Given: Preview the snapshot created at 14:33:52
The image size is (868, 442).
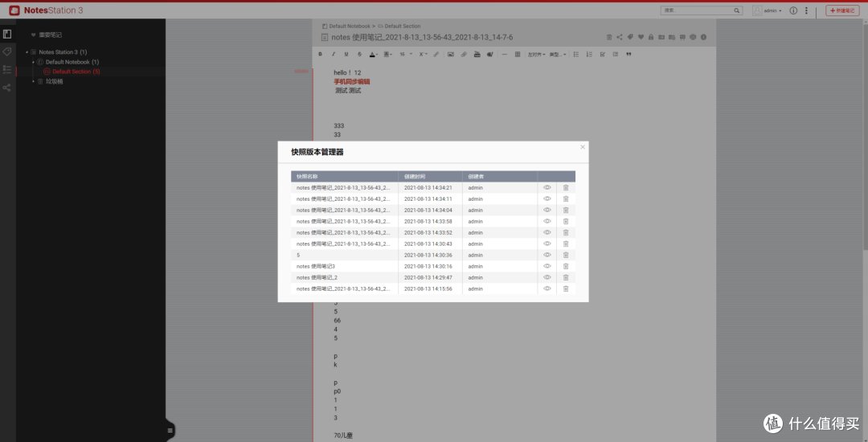Looking at the screenshot, I should pos(547,232).
